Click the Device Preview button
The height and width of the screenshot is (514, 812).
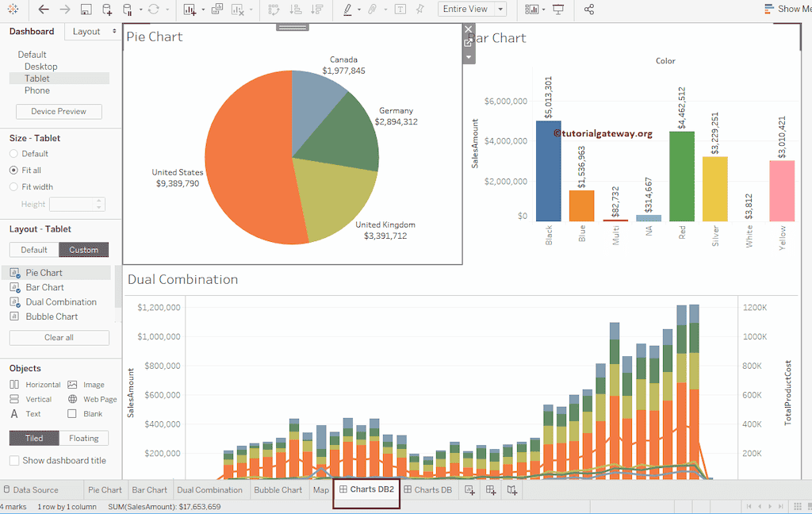click(x=59, y=111)
